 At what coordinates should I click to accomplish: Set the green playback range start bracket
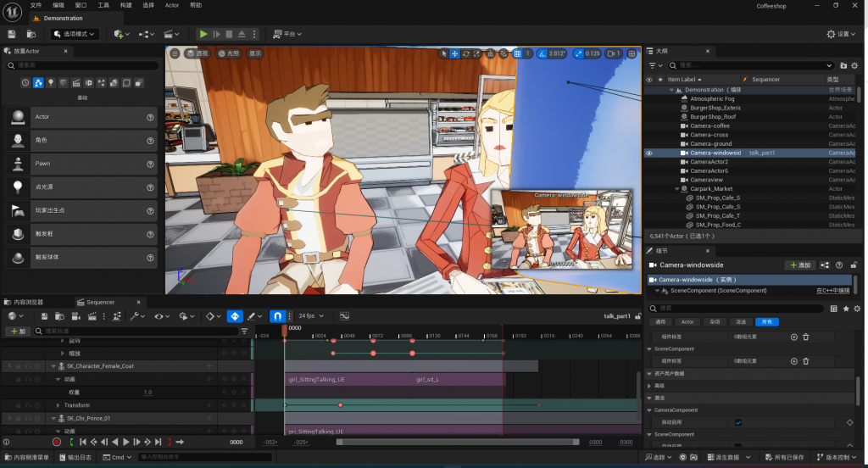(72, 442)
